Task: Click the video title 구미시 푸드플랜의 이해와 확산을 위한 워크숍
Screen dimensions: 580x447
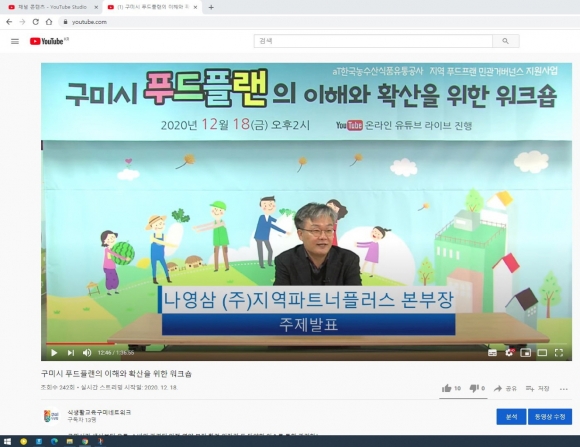Action: [x=116, y=373]
